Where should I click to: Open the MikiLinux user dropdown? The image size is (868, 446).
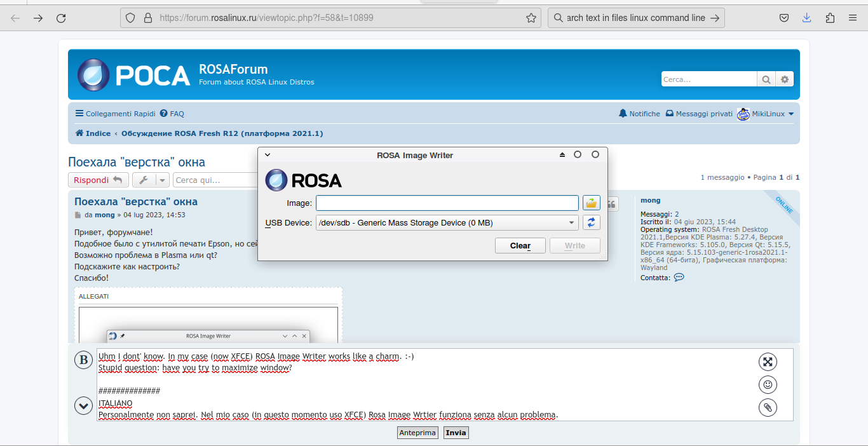tap(766, 114)
